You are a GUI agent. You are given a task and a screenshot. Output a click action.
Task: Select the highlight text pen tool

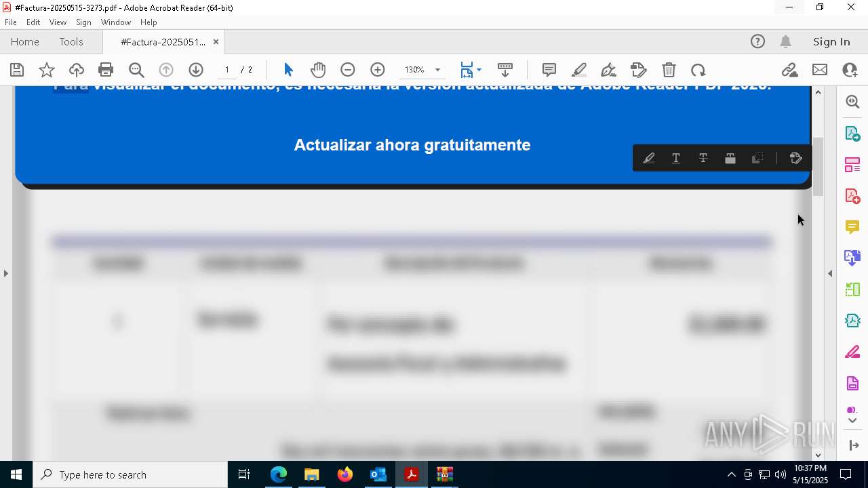pyautogui.click(x=579, y=70)
